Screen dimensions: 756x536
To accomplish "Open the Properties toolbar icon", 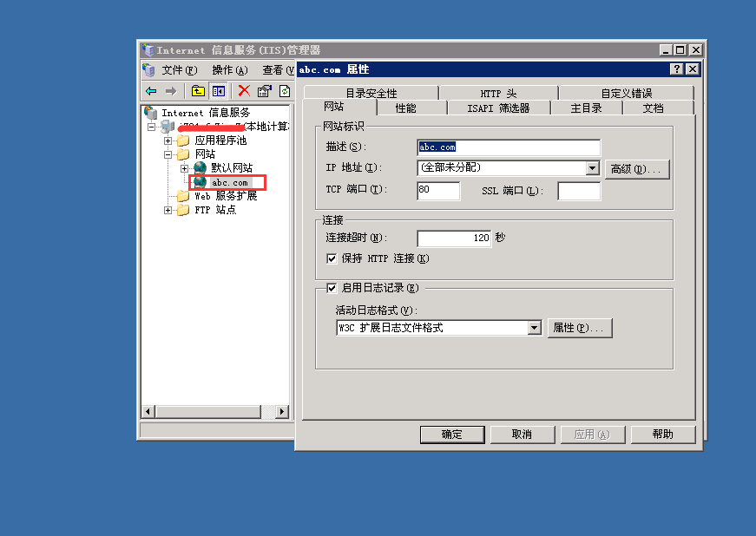I will (x=265, y=91).
